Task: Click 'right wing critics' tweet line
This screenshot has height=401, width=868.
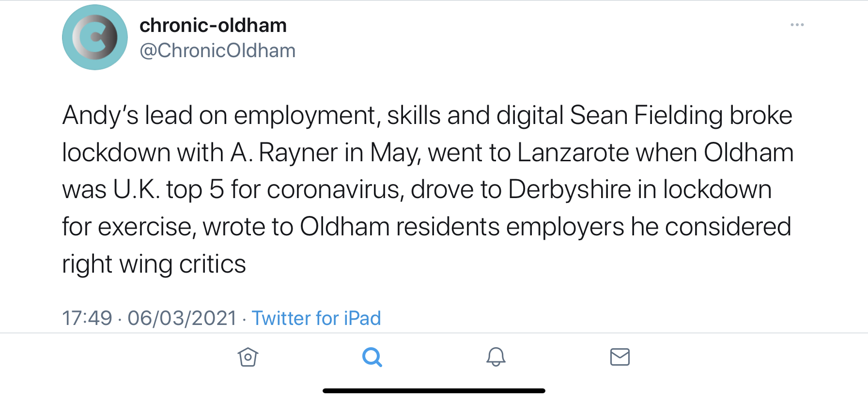Action: 154,264
